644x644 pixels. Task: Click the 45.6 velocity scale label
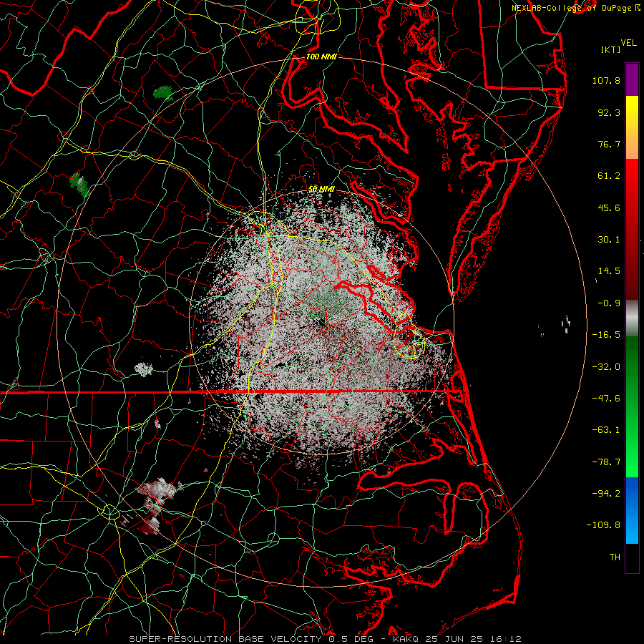[x=609, y=208]
